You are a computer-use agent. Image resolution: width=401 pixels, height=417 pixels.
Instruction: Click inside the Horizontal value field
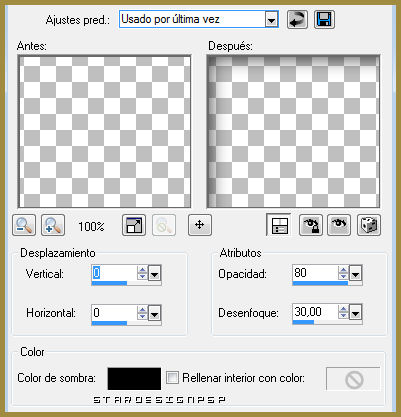coord(114,313)
